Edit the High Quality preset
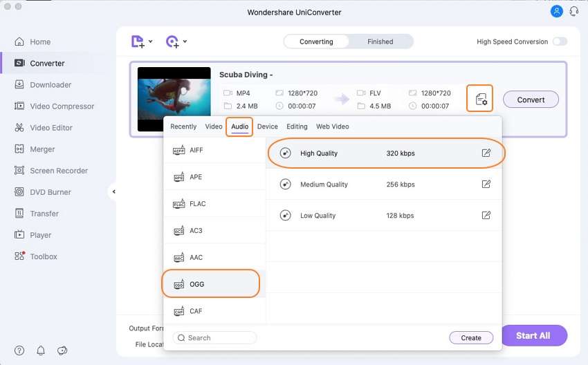 coord(486,153)
